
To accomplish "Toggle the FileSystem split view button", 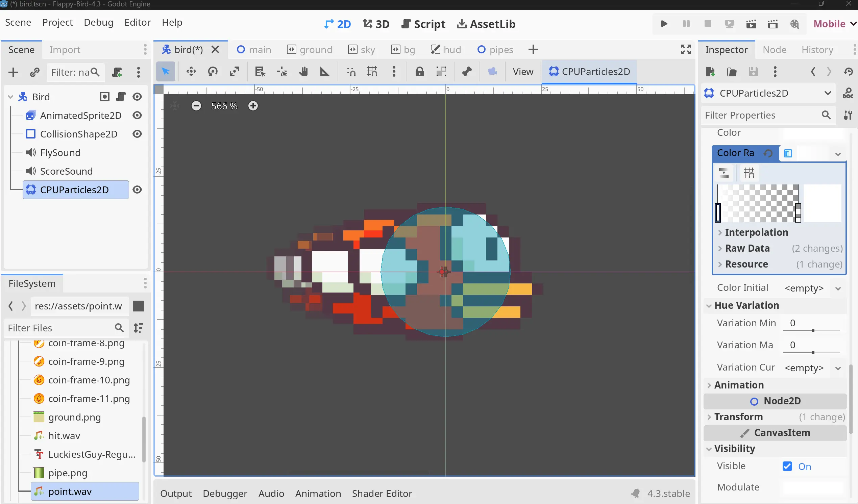I will [x=138, y=306].
